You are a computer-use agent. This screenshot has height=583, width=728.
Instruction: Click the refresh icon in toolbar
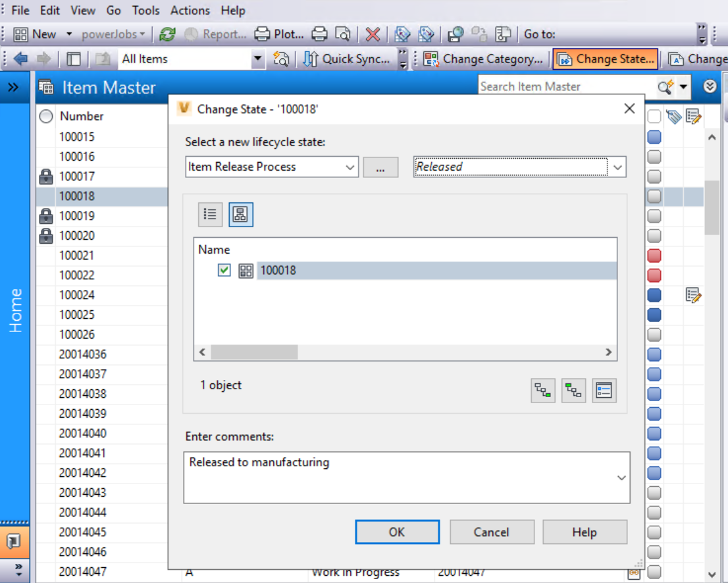click(168, 34)
